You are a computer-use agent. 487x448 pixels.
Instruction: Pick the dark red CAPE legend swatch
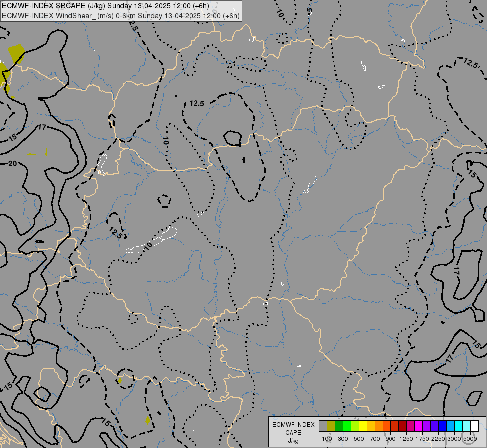tap(402, 426)
